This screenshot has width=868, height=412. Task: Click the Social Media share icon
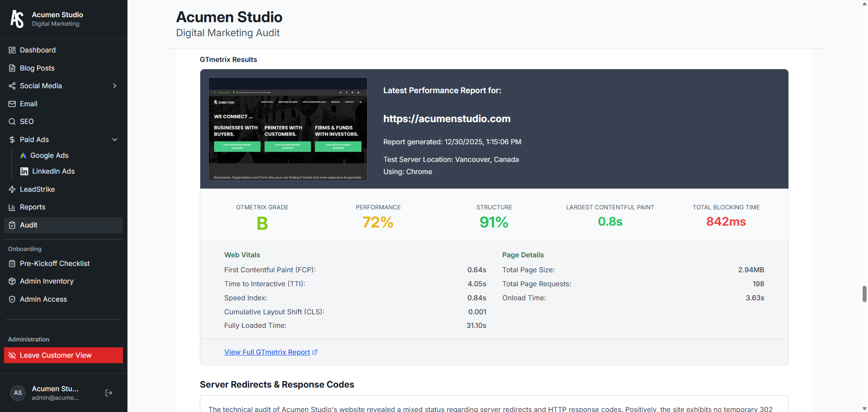pos(12,86)
